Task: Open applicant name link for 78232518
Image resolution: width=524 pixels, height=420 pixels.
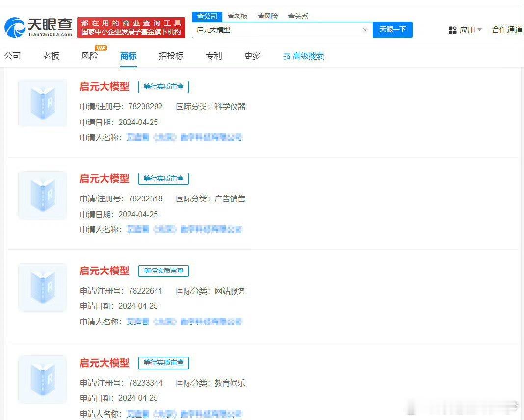Action: pyautogui.click(x=184, y=230)
